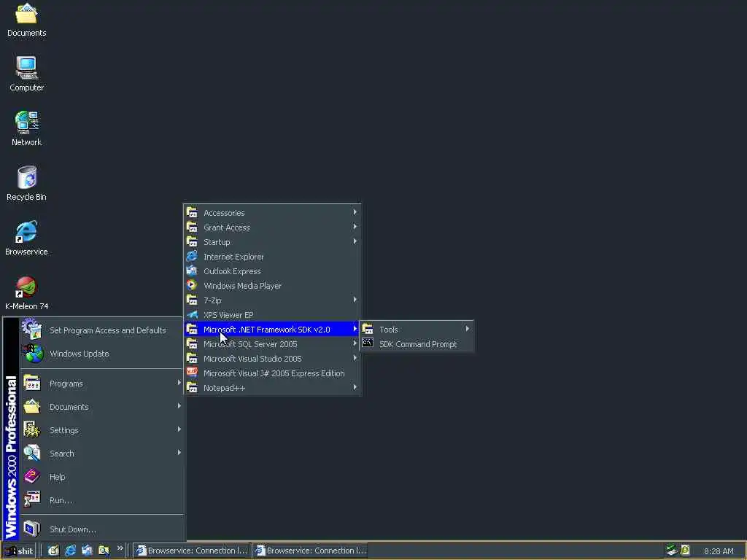747x560 pixels.
Task: Open Set Program Access and Defaults
Action: [x=101, y=330]
